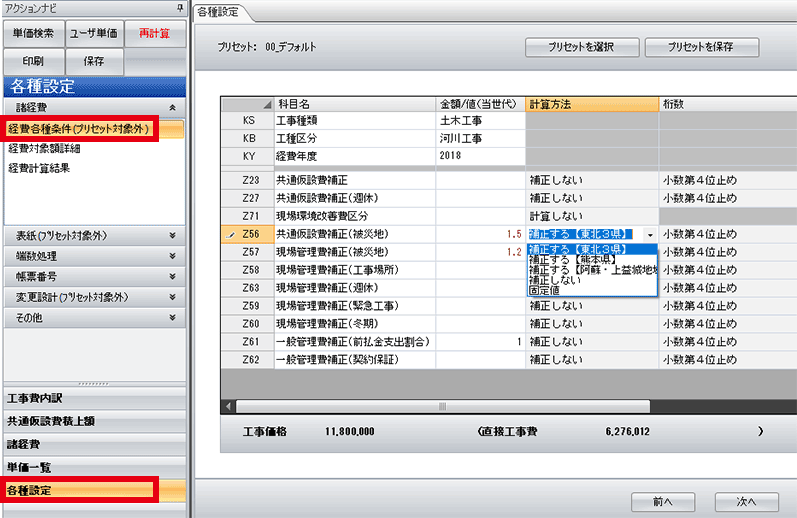
Task: Click dropdown arrow in Z56 計算方法 cell
Action: 650,236
